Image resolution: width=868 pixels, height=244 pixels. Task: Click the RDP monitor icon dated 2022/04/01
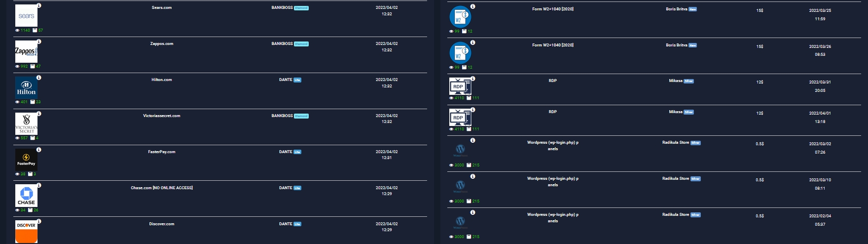[x=460, y=118]
